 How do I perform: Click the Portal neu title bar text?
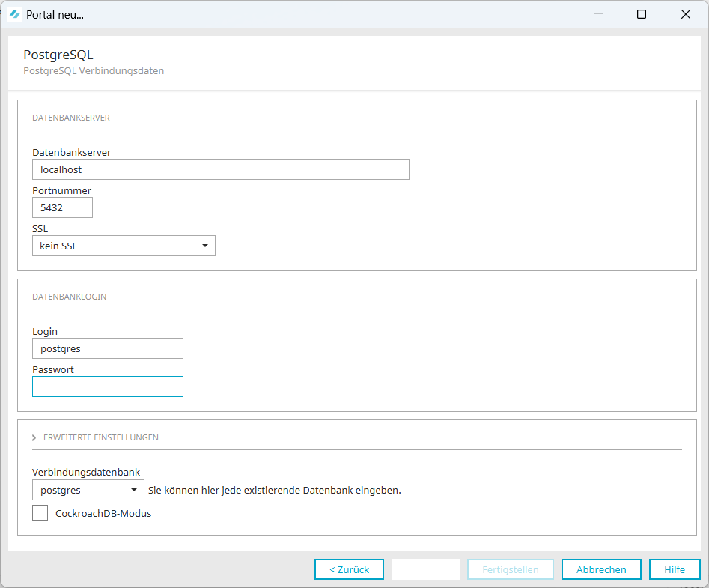point(55,14)
